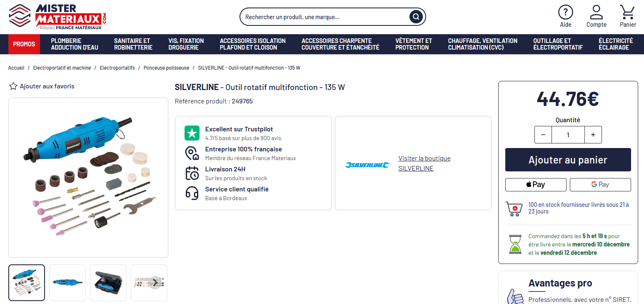Increase quantity with plus button
The height and width of the screenshot is (304, 644).
593,135
